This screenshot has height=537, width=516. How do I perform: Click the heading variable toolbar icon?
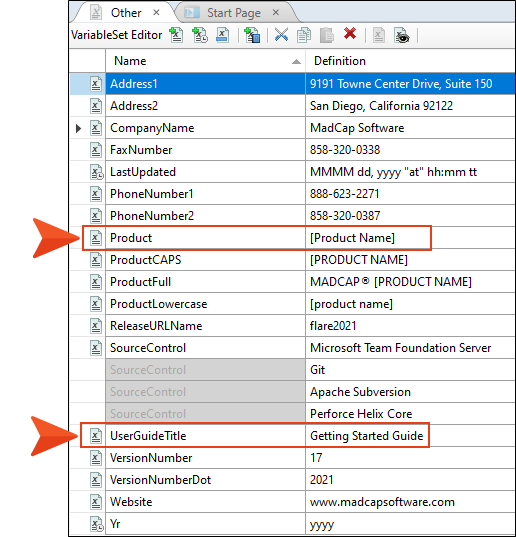coord(223,35)
